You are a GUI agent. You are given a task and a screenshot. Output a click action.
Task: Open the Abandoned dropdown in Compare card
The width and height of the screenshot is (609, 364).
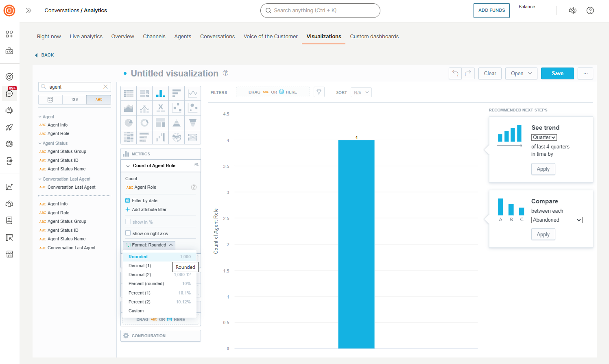coord(557,220)
